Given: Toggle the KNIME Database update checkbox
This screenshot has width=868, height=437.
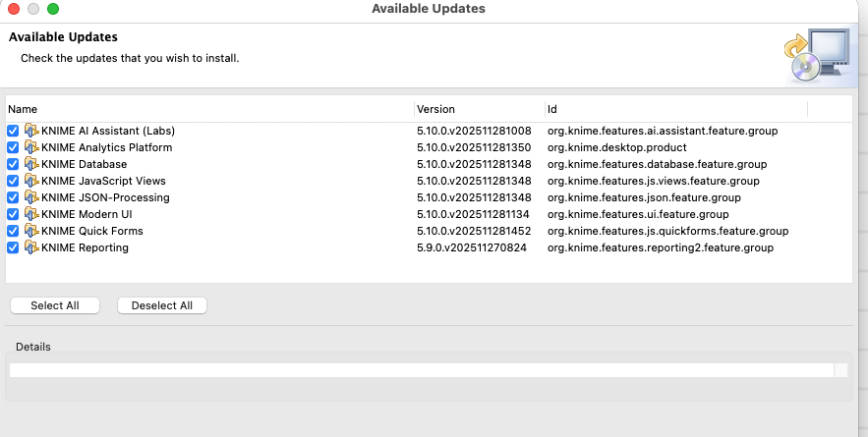Looking at the screenshot, I should tap(13, 164).
